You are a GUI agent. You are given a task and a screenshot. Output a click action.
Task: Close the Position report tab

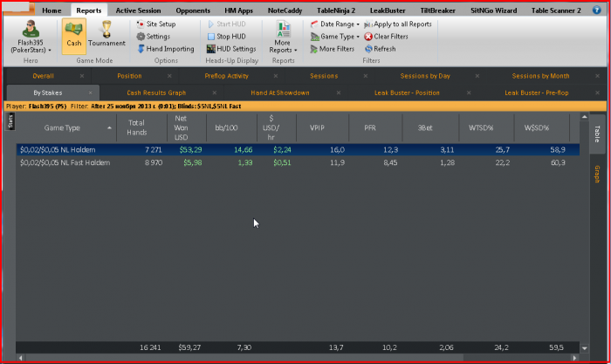[x=169, y=76]
